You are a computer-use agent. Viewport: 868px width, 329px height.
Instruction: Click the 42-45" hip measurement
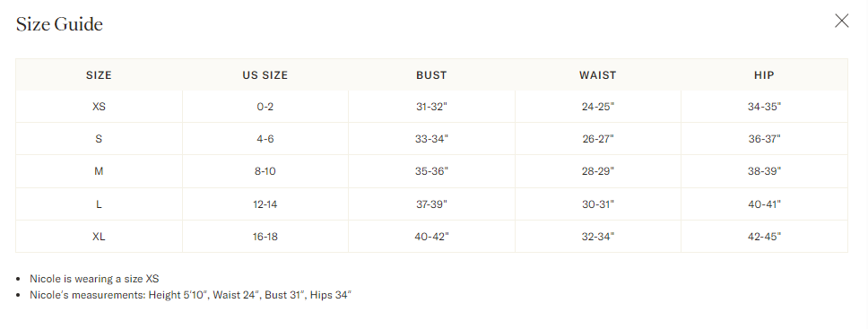pos(764,237)
